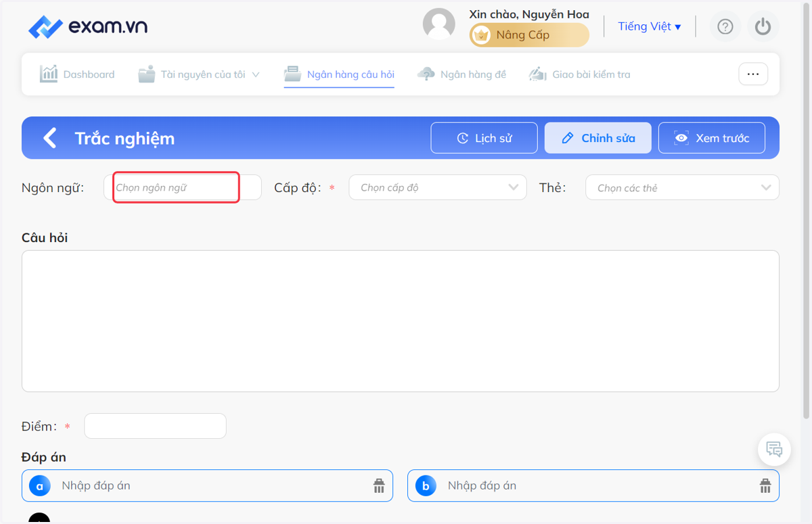Delete answer a with trash icon
Image resolution: width=812 pixels, height=524 pixels.
(x=379, y=485)
